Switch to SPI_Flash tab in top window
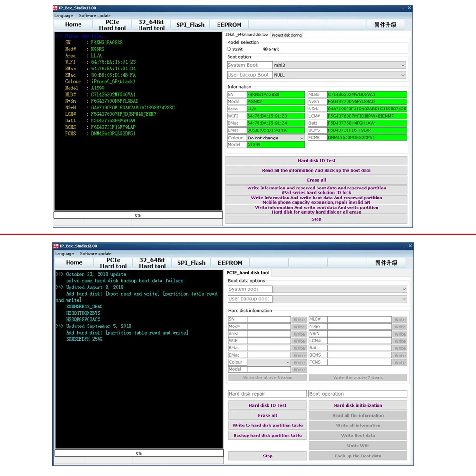Viewport: 476px width, 476px height. click(x=190, y=25)
